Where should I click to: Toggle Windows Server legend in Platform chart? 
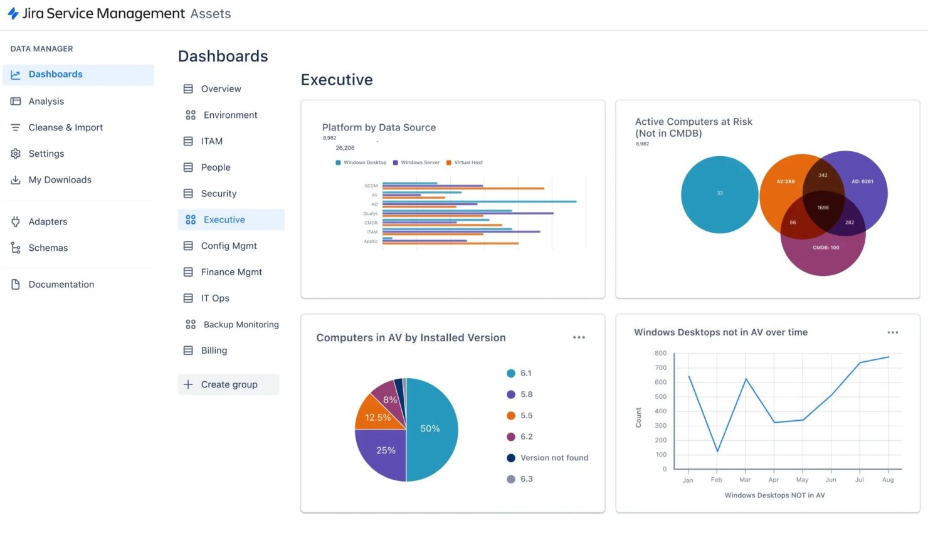point(416,162)
